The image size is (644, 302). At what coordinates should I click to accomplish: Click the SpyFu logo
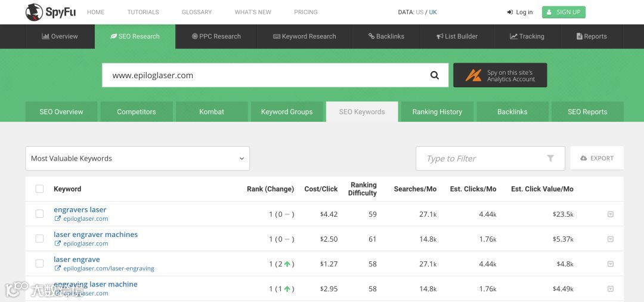(51, 13)
